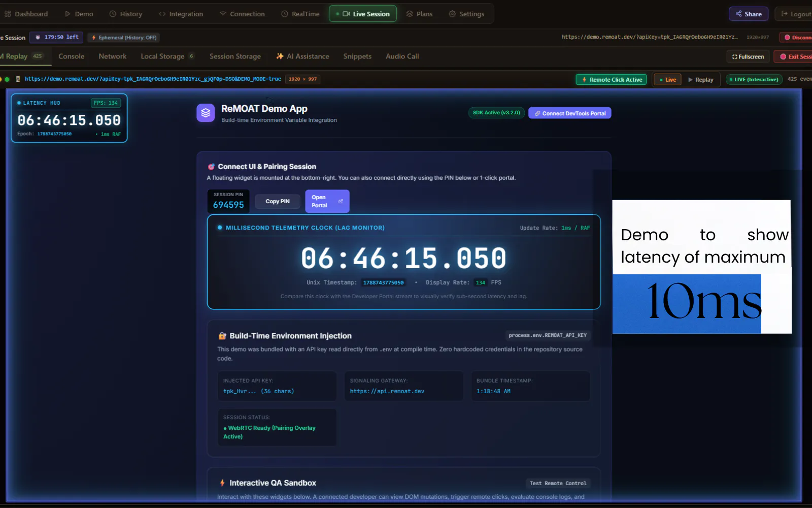The height and width of the screenshot is (508, 812).
Task: Open the signaling gateway link https://api.remoat.dev
Action: pyautogui.click(x=387, y=391)
